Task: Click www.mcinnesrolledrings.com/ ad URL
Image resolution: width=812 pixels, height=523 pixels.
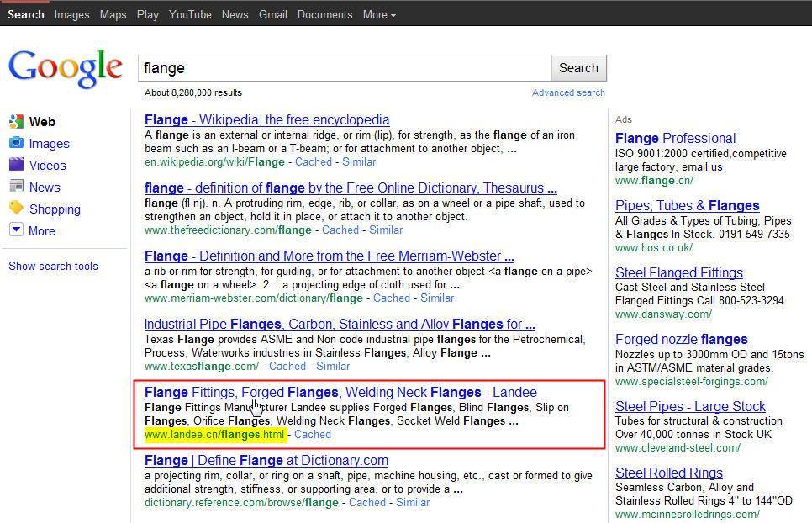Action: [x=688, y=515]
